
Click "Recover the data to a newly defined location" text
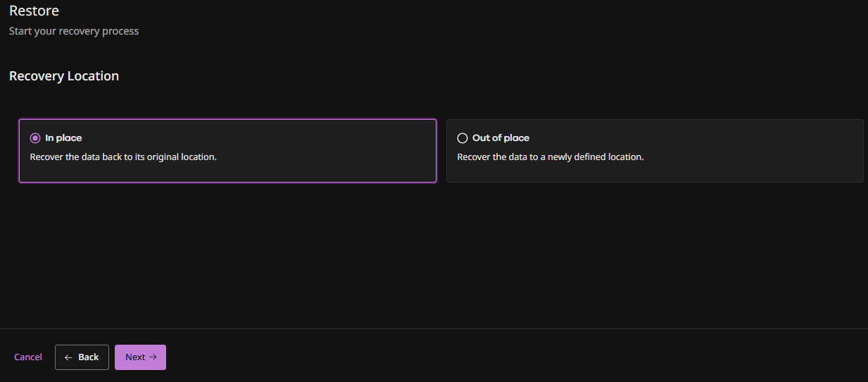pos(551,157)
